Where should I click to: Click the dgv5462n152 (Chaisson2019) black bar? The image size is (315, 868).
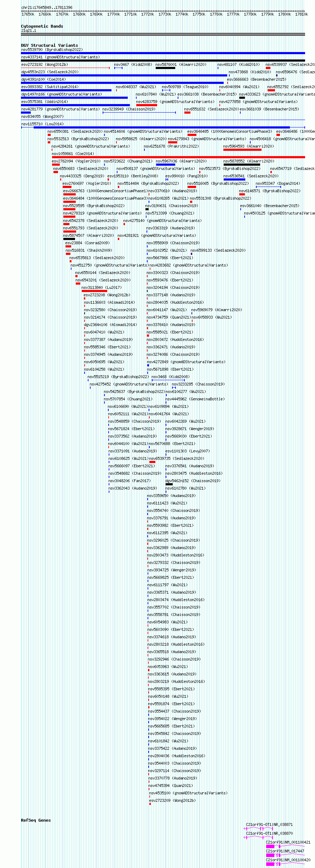[169, 484]
